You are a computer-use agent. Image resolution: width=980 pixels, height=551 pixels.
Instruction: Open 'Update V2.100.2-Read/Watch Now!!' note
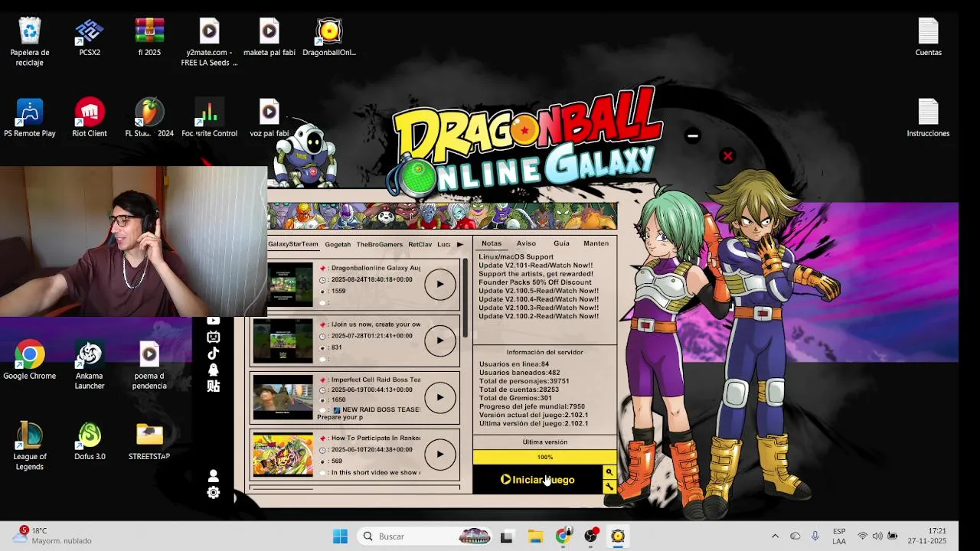(539, 316)
